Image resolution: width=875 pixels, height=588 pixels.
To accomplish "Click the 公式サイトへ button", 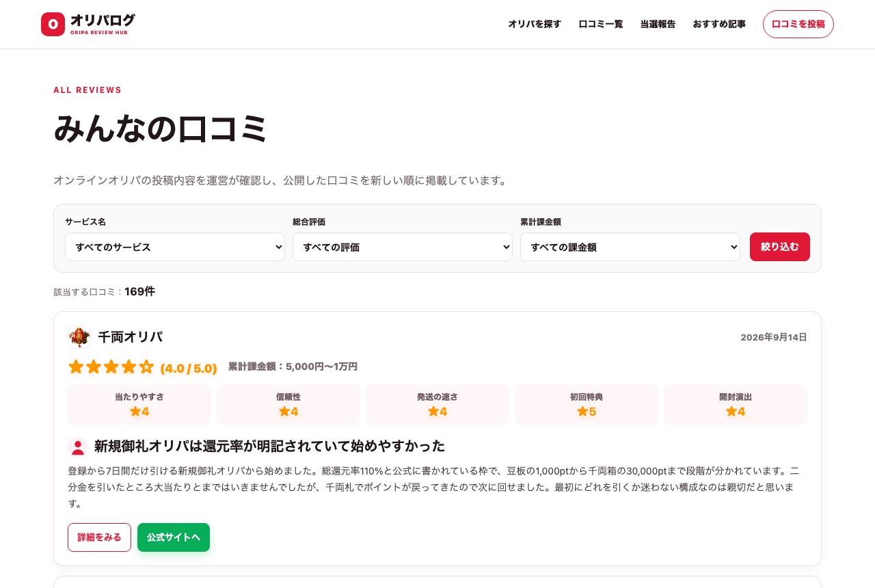I will [174, 537].
